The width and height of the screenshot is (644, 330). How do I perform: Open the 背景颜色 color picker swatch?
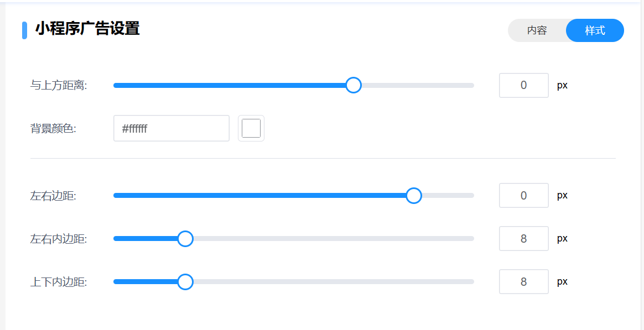coord(251,128)
